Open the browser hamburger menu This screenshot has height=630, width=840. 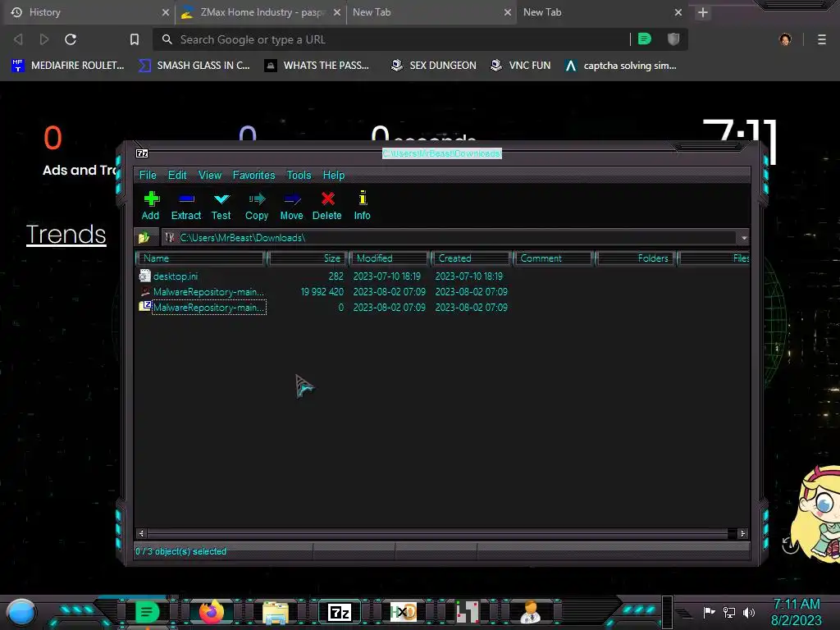822,39
